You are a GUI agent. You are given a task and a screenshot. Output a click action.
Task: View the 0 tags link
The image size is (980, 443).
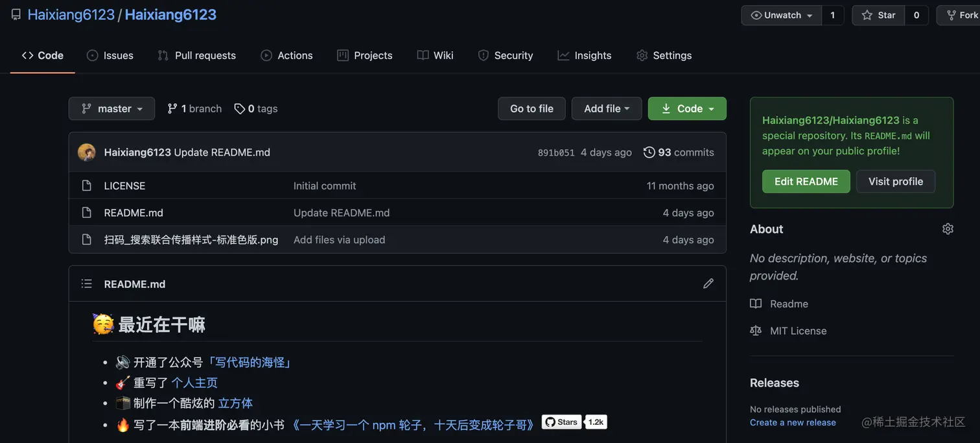[256, 108]
